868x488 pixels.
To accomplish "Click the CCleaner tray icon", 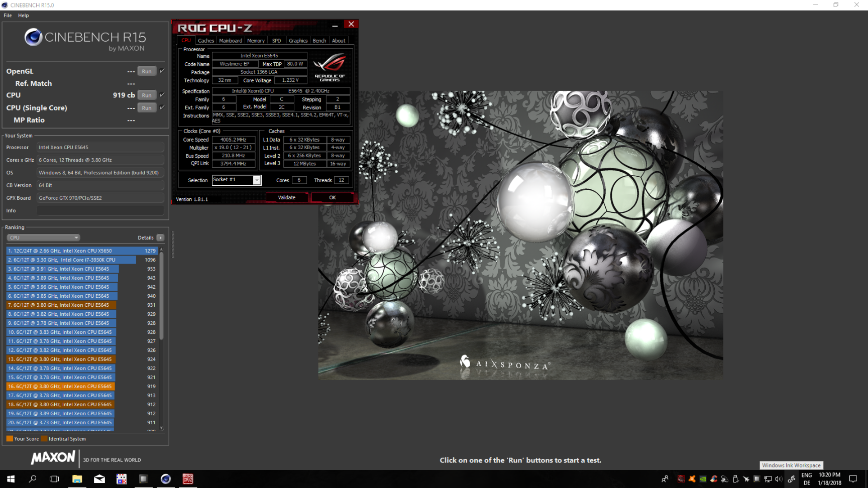I will coord(714,479).
